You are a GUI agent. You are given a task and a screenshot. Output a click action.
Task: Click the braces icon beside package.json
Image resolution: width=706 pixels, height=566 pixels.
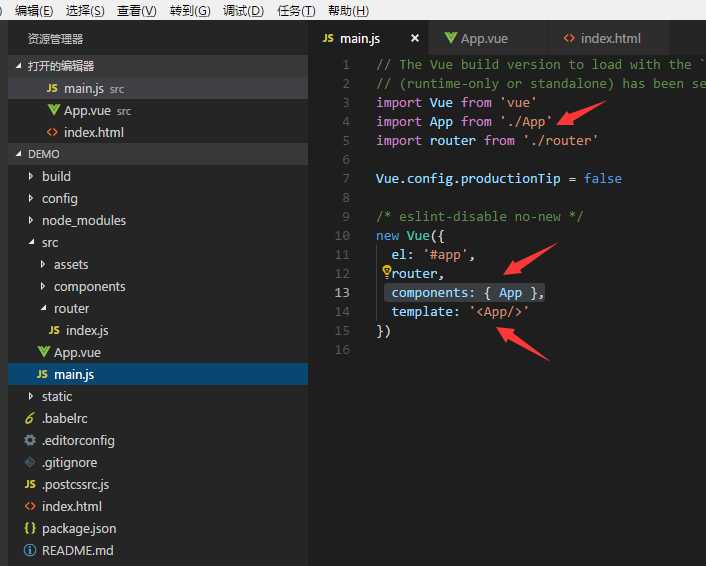click(x=30, y=528)
